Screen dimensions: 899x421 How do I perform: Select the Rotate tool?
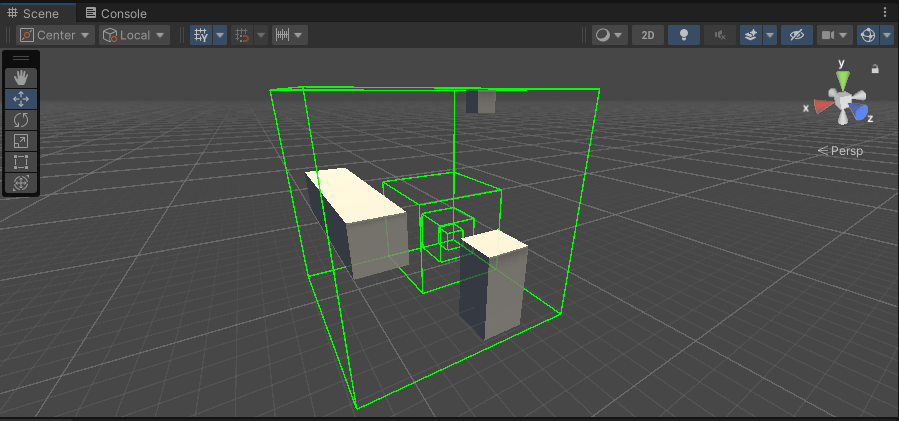click(x=21, y=120)
